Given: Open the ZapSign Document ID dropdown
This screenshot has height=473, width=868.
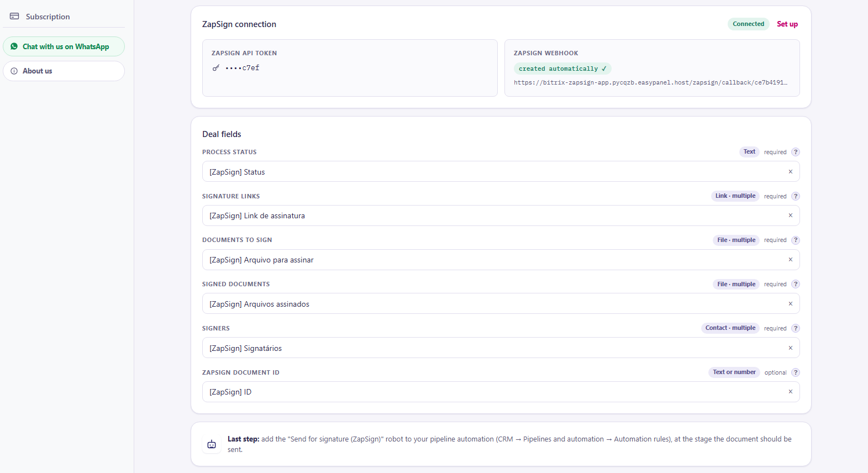Looking at the screenshot, I should (x=501, y=392).
